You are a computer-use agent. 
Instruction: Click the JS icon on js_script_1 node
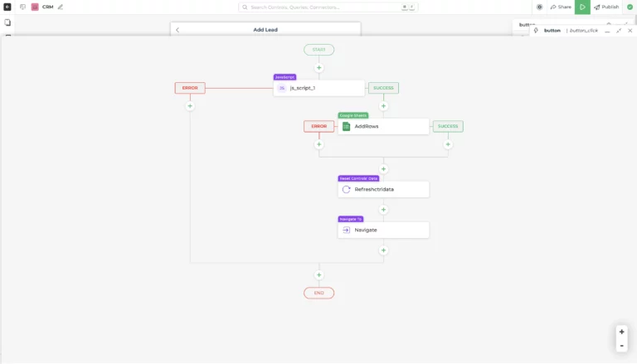pyautogui.click(x=282, y=88)
